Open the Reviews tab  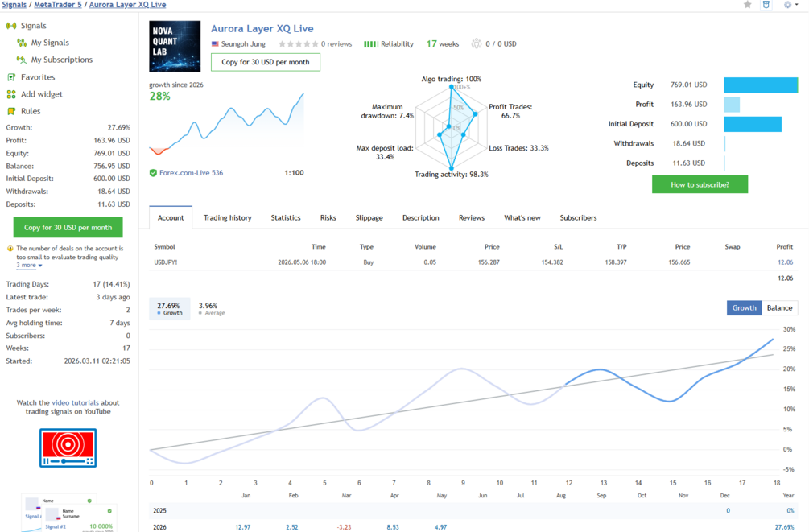point(472,218)
